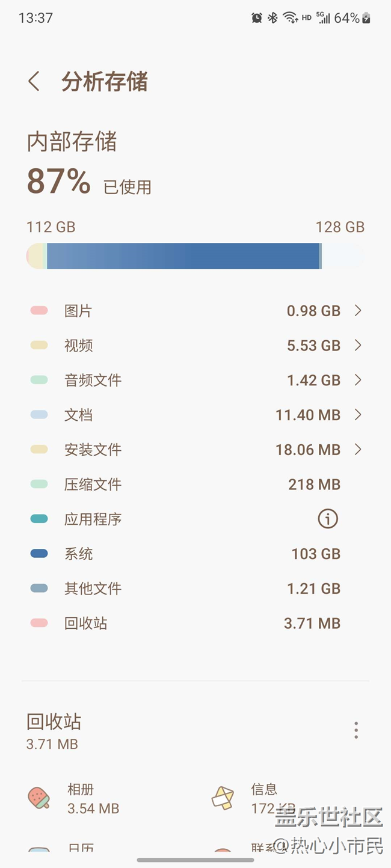Tap the Wi-Fi status icon

[x=291, y=18]
